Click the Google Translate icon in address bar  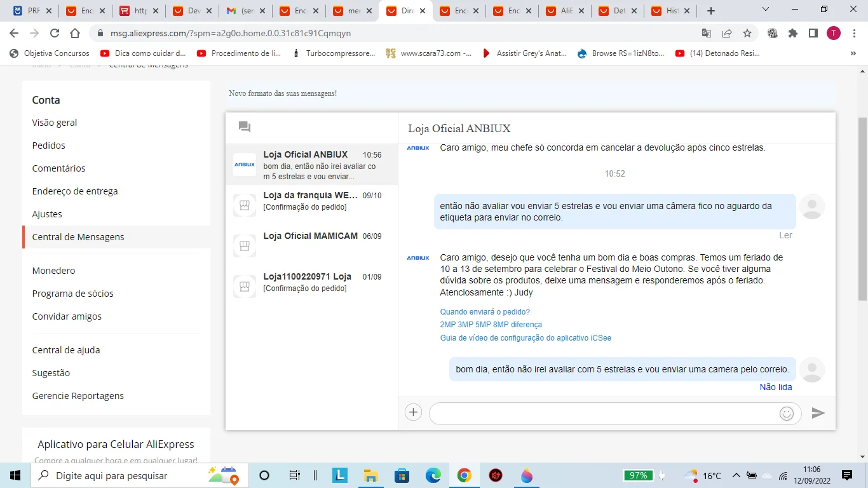(707, 33)
